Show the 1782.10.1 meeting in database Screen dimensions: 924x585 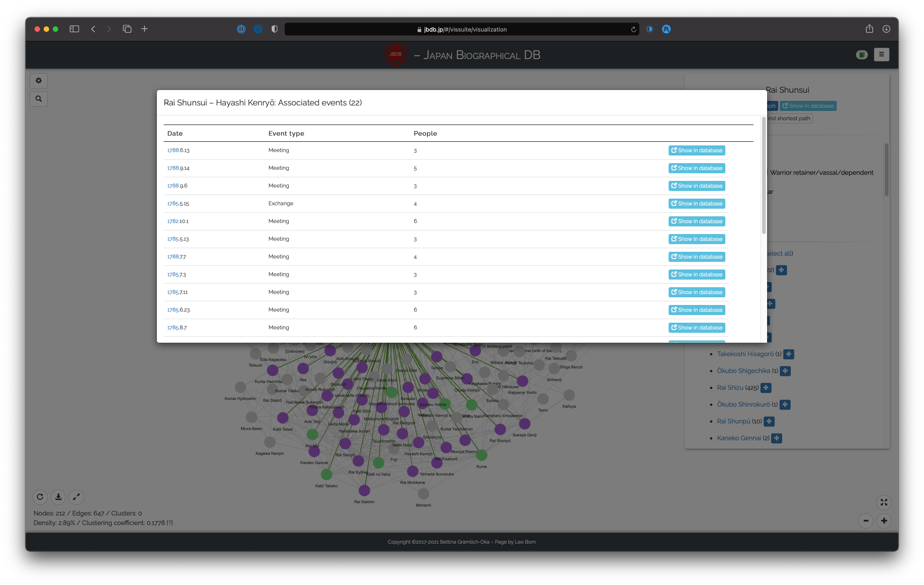697,221
